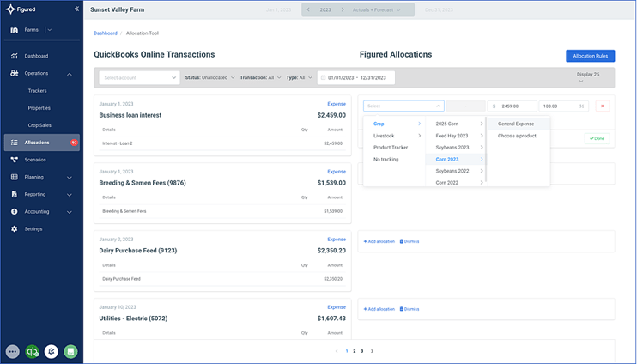Click the Planning grid icon

click(15, 177)
